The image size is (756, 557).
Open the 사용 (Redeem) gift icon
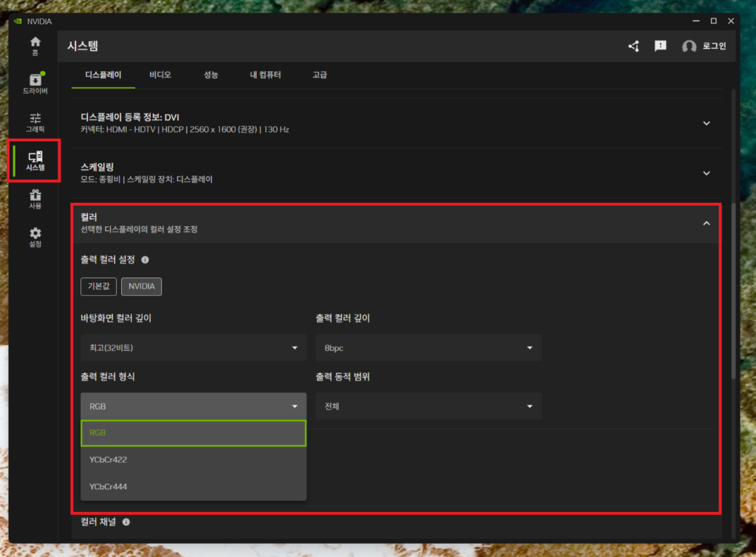click(35, 199)
